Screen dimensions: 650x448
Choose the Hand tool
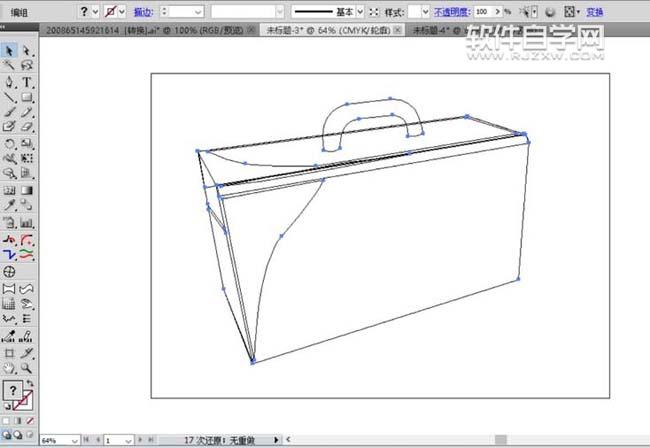9,368
